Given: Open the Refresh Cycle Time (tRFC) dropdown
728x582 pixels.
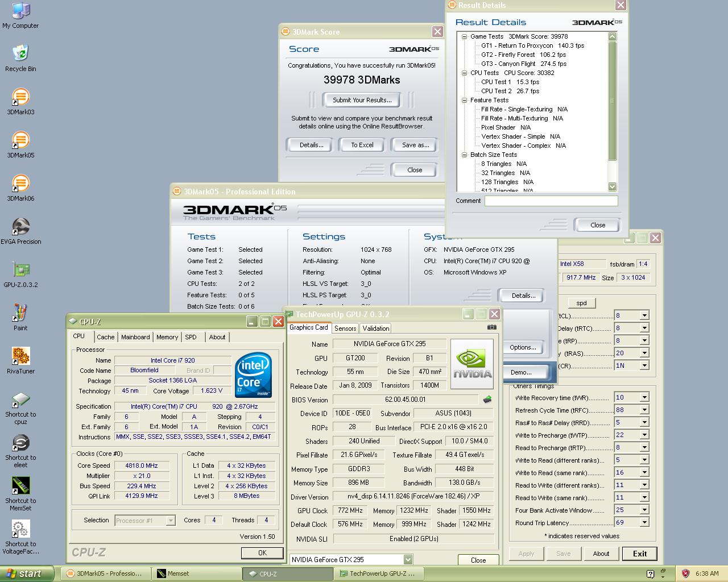Looking at the screenshot, I should click(644, 410).
